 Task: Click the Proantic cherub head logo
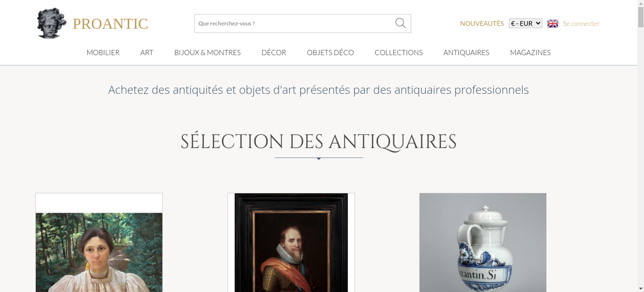[52, 23]
